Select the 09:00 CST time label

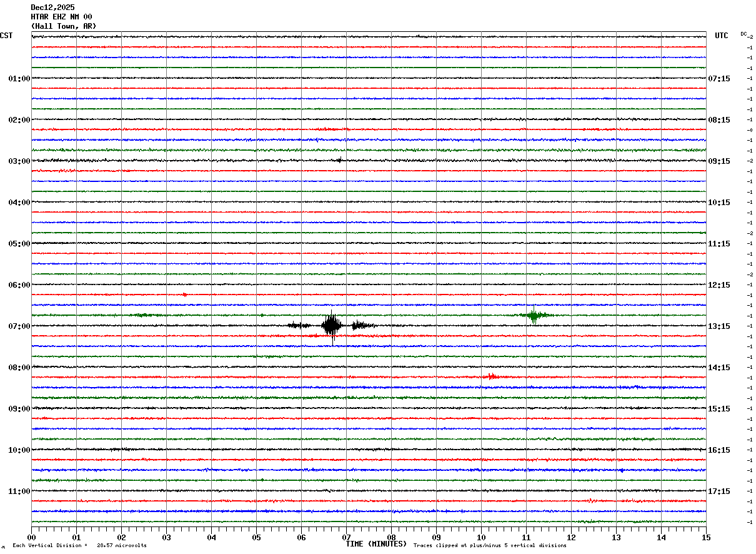pyautogui.click(x=19, y=409)
